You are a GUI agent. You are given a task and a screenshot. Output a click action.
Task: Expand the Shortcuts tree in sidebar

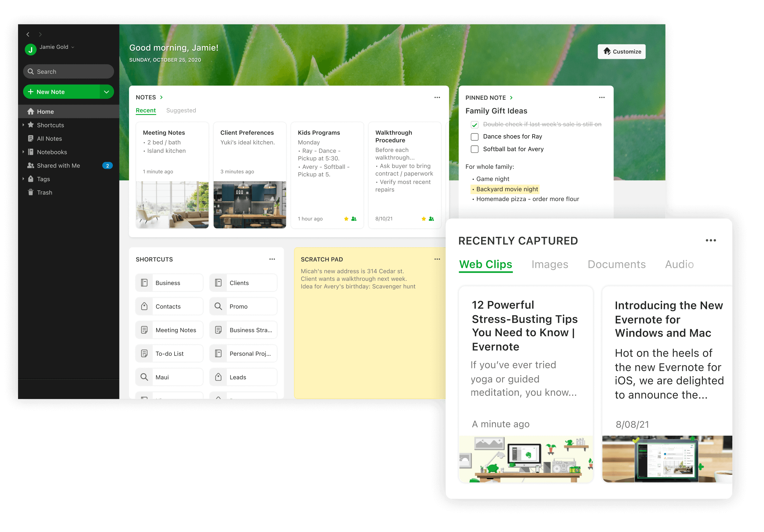click(23, 125)
